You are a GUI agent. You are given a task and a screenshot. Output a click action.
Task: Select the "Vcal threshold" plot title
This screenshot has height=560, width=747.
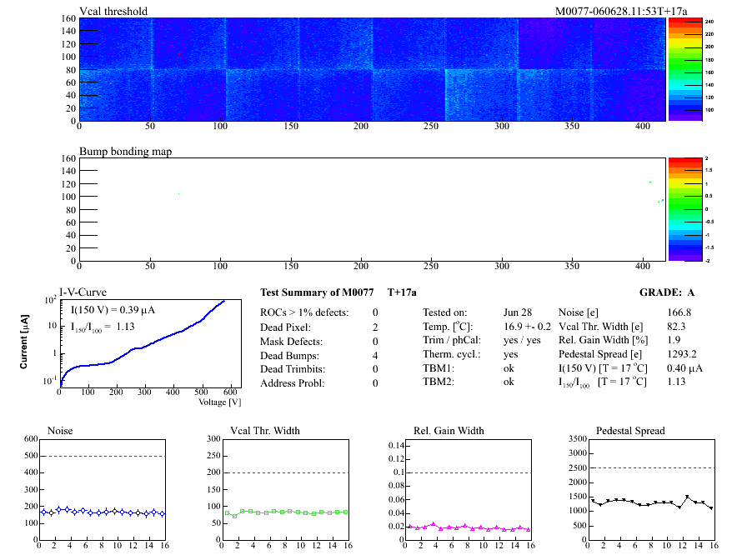point(113,11)
